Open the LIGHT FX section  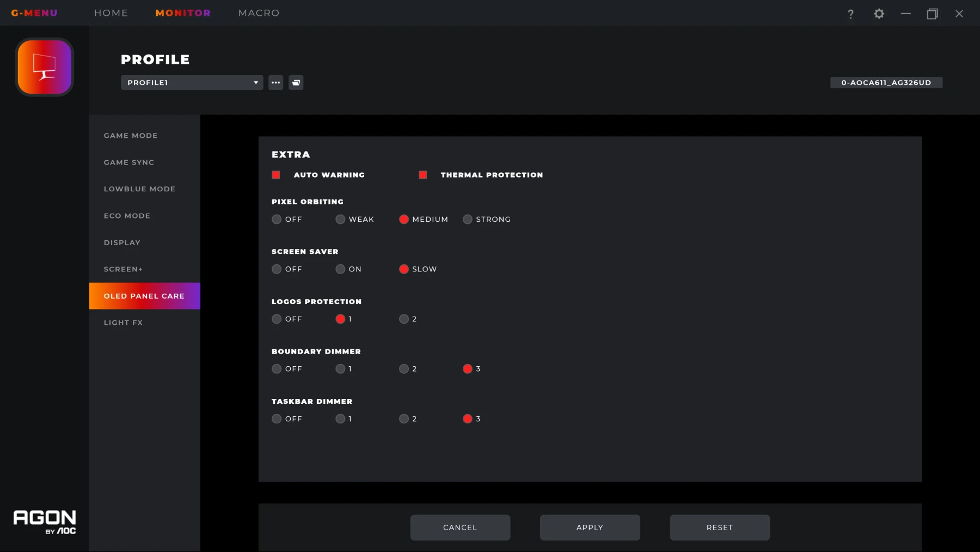pyautogui.click(x=123, y=322)
